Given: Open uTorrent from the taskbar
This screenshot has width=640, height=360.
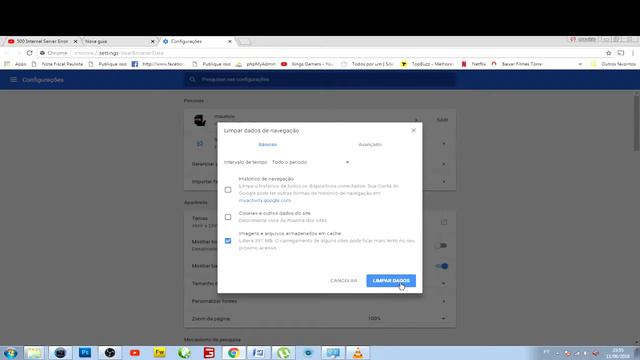Looking at the screenshot, I should coord(284,353).
